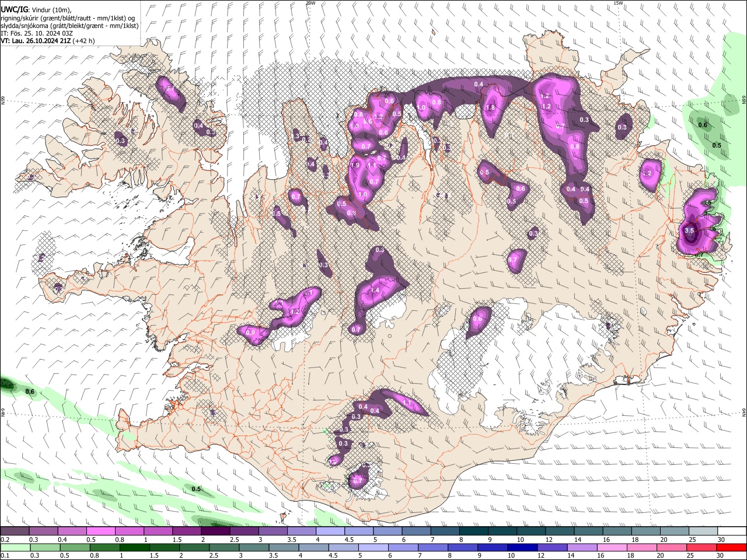747x560 pixels.
Task: Click the 0.2 label under the upper legend row
Action: pyautogui.click(x=5, y=540)
